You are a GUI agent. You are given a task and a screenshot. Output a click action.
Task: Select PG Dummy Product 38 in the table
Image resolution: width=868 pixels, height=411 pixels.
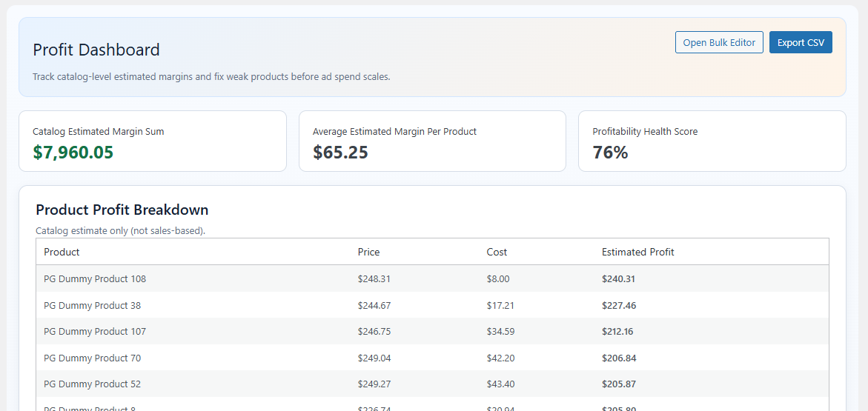(x=92, y=306)
